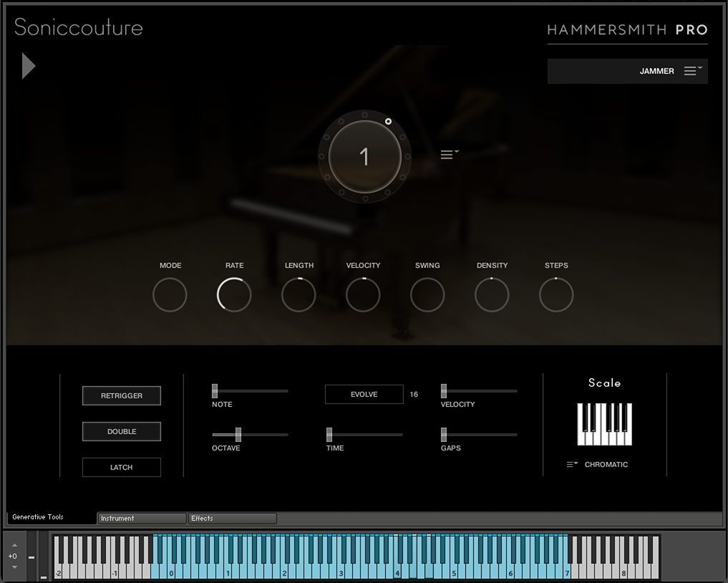Open the scale menu icon beside CHROMATIC
The image size is (728, 583).
click(x=572, y=464)
